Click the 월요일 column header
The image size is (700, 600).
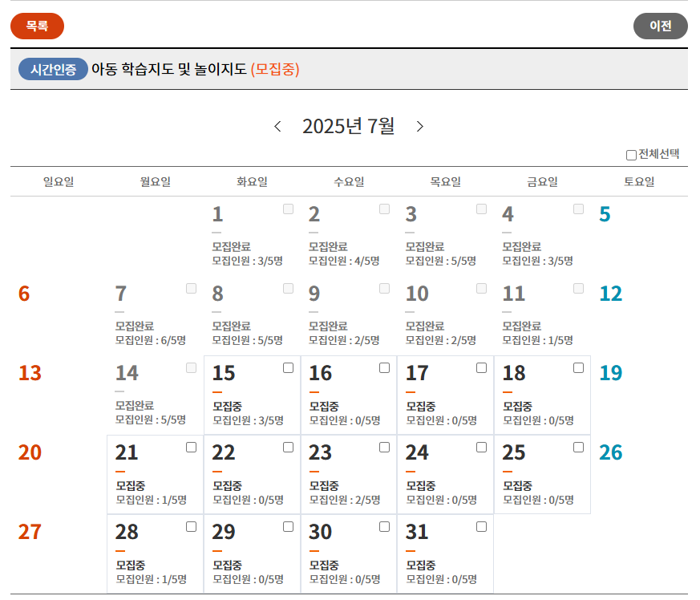[x=156, y=182]
